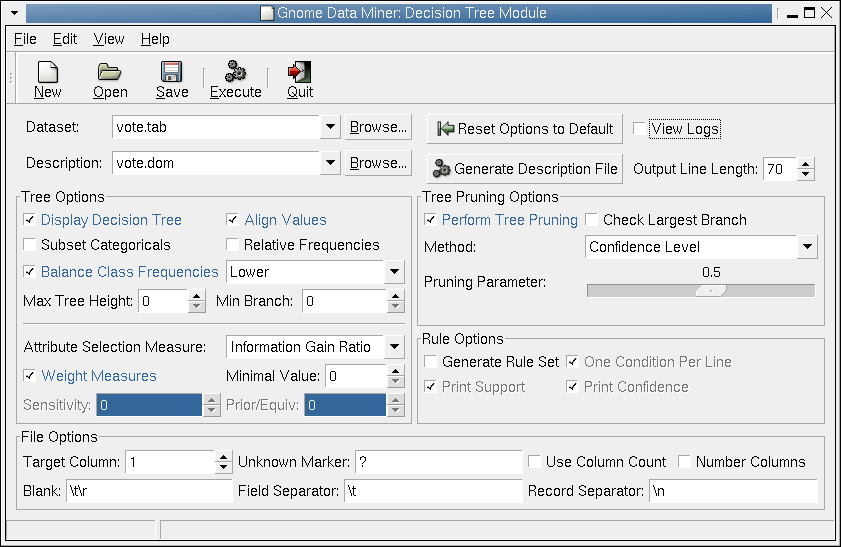Save using the floppy disk icon
This screenshot has width=841, height=547.
point(172,72)
